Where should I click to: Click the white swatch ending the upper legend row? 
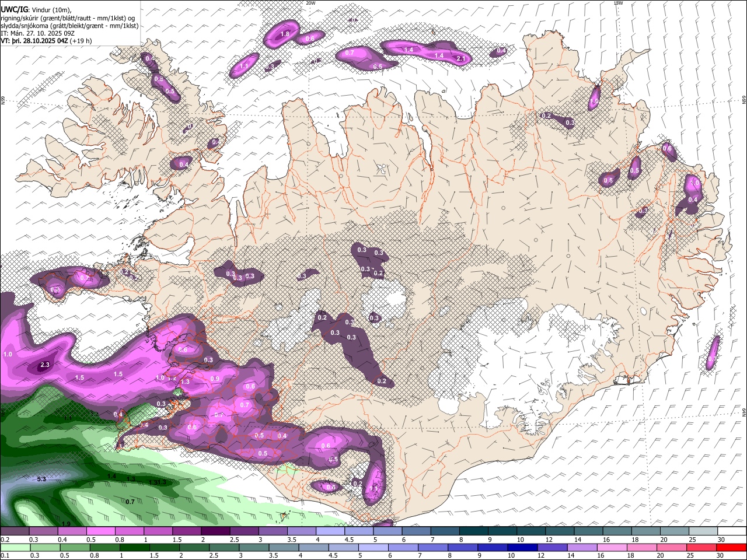732,531
